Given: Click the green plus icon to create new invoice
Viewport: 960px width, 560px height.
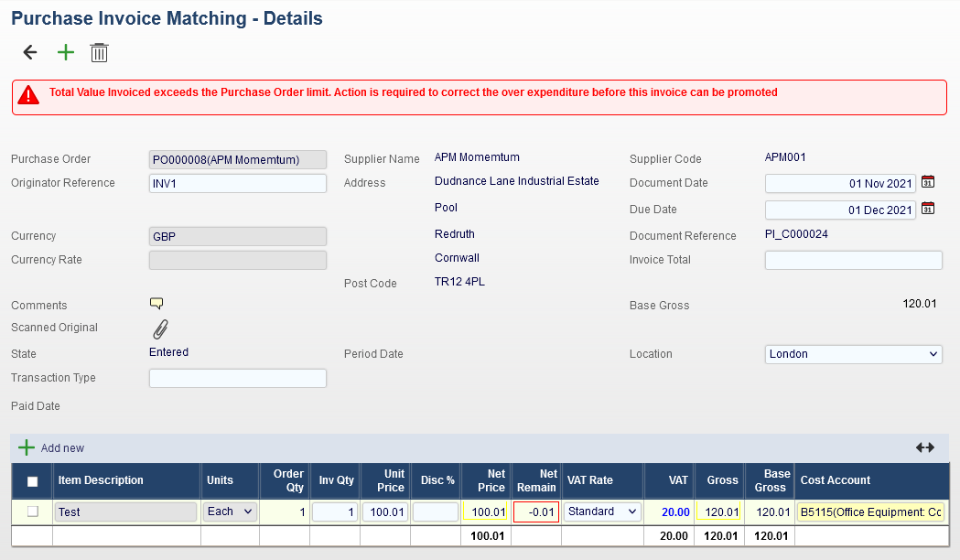Looking at the screenshot, I should click(65, 52).
